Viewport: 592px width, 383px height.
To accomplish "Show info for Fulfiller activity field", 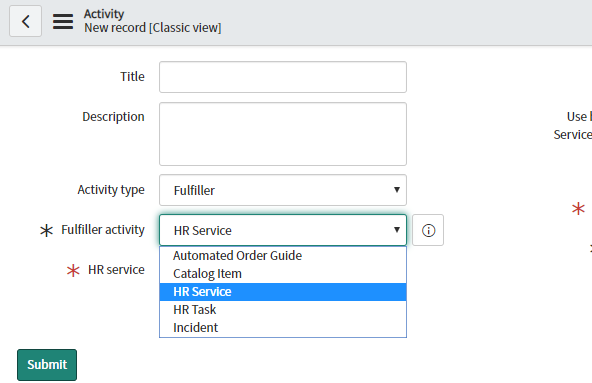I will click(x=428, y=230).
